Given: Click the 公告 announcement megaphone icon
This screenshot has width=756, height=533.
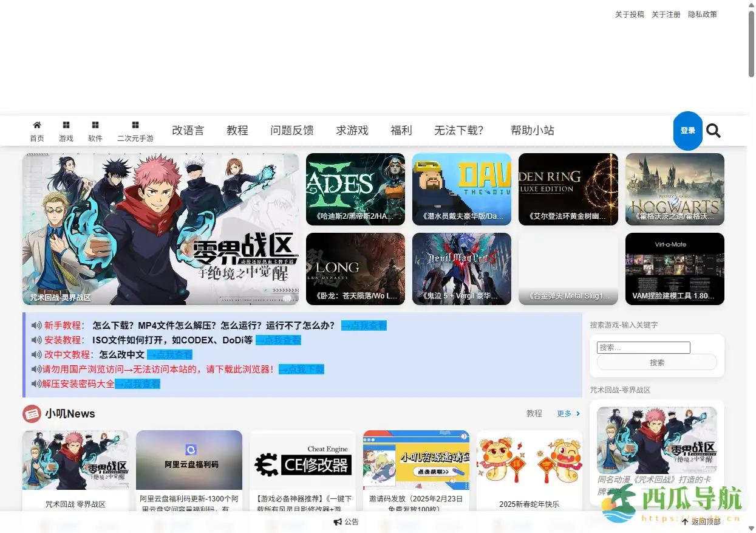Looking at the screenshot, I should (336, 521).
